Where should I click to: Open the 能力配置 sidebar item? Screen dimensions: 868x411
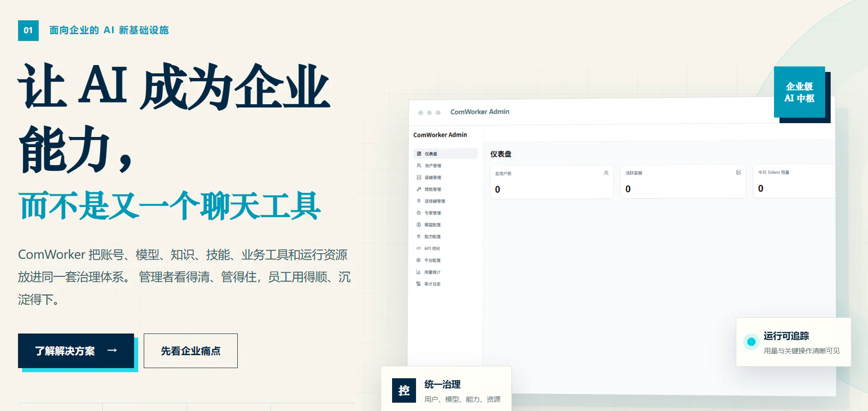click(x=445, y=237)
